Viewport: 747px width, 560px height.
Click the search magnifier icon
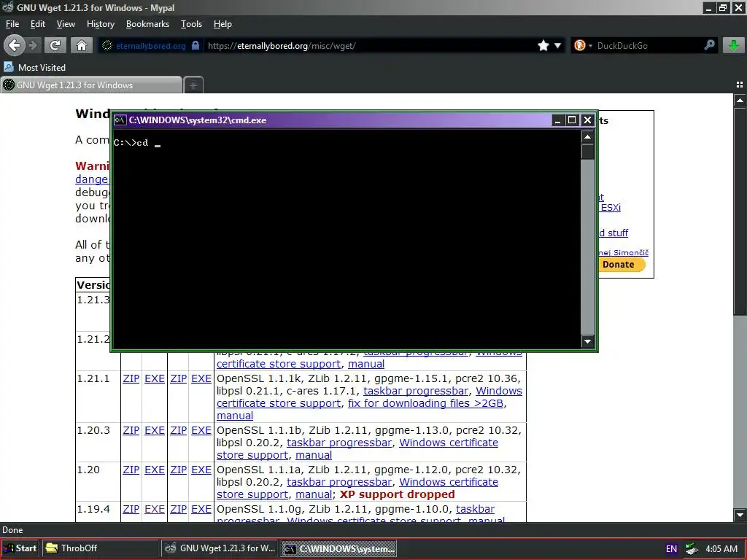point(709,45)
